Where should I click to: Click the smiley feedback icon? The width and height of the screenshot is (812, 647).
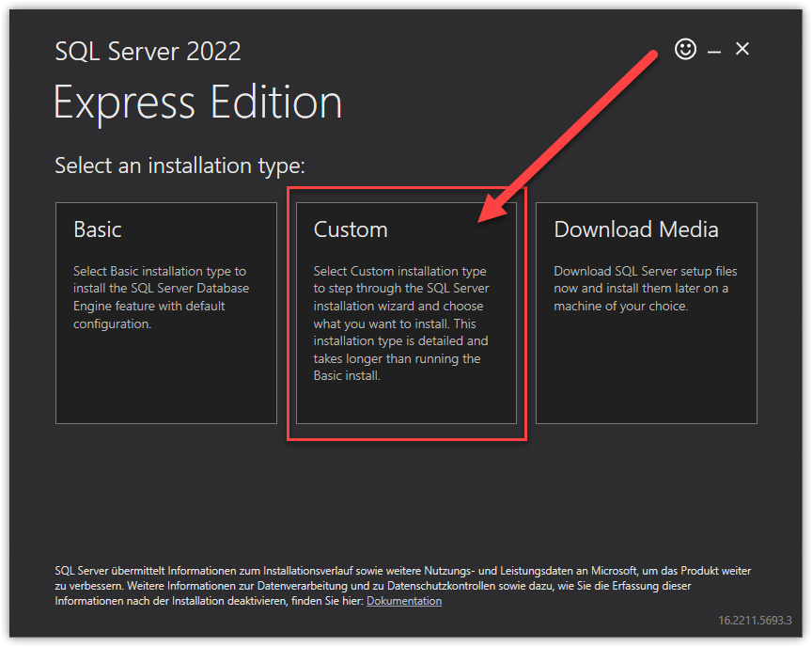pos(685,49)
